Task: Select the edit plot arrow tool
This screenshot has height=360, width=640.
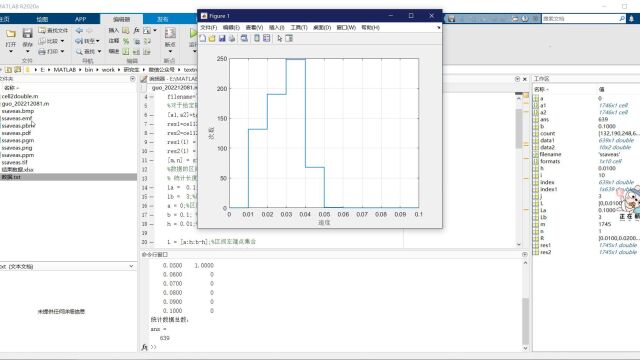Action: [x=280, y=38]
